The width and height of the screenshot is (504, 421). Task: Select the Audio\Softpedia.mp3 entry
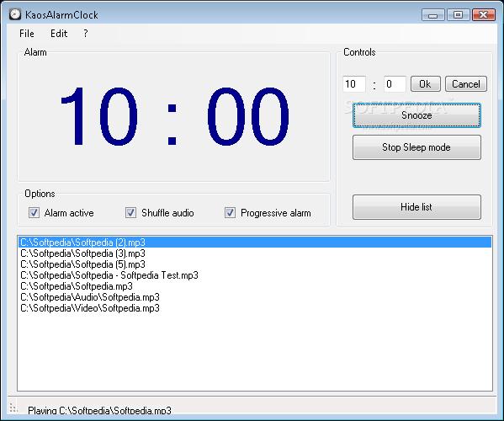(255, 297)
